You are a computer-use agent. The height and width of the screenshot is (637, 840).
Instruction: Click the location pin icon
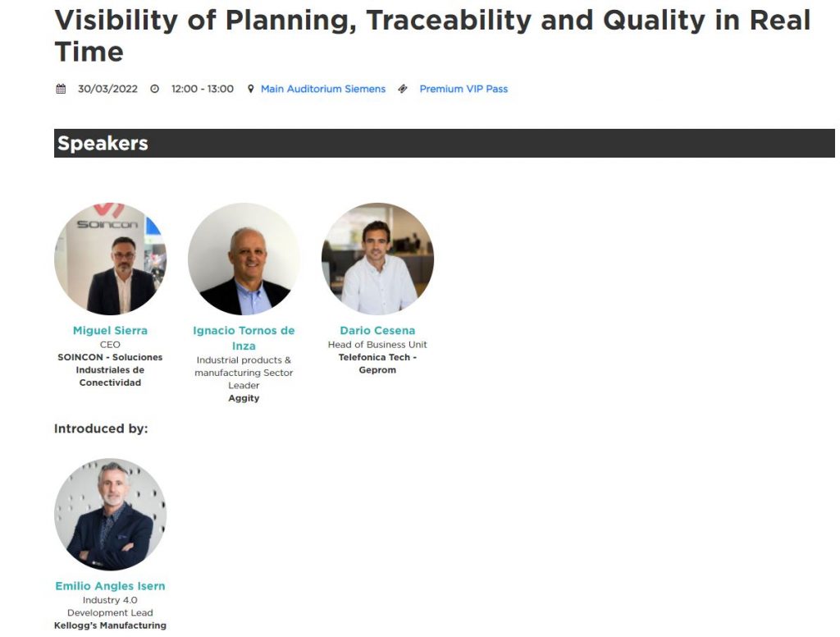click(x=251, y=89)
